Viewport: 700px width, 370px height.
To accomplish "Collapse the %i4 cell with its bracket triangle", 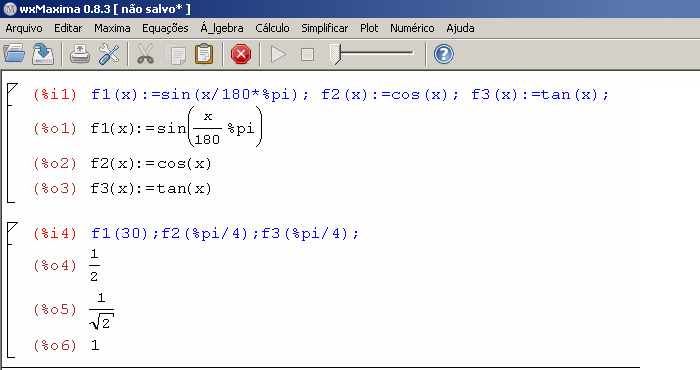I will click(12, 228).
